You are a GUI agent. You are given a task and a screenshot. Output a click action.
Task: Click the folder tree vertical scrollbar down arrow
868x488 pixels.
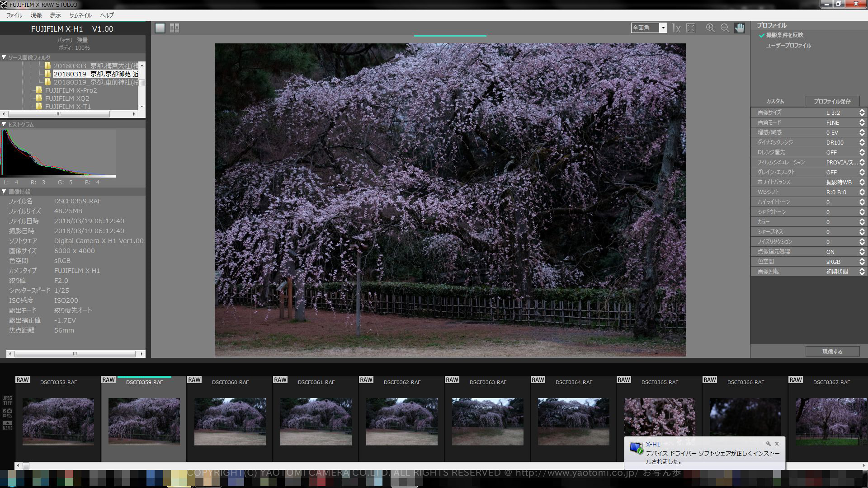pos(142,106)
